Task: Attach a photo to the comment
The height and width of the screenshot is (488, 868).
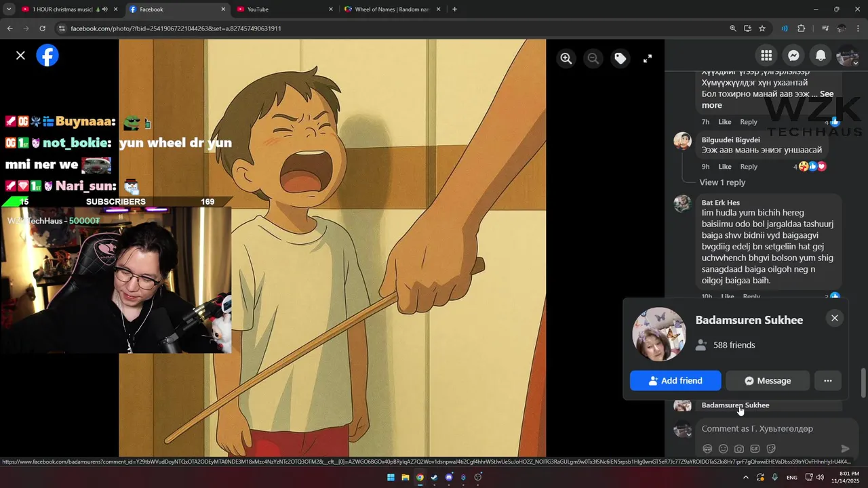Action: click(x=739, y=449)
